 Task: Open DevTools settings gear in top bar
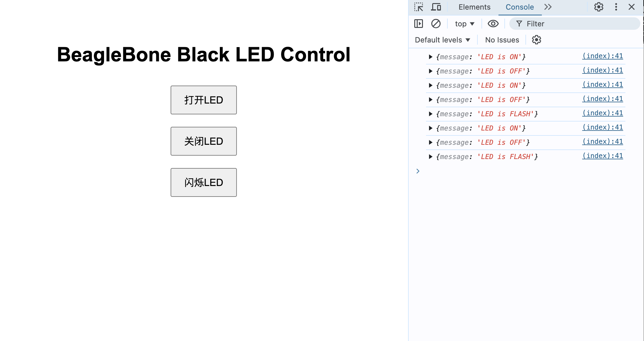coord(599,7)
